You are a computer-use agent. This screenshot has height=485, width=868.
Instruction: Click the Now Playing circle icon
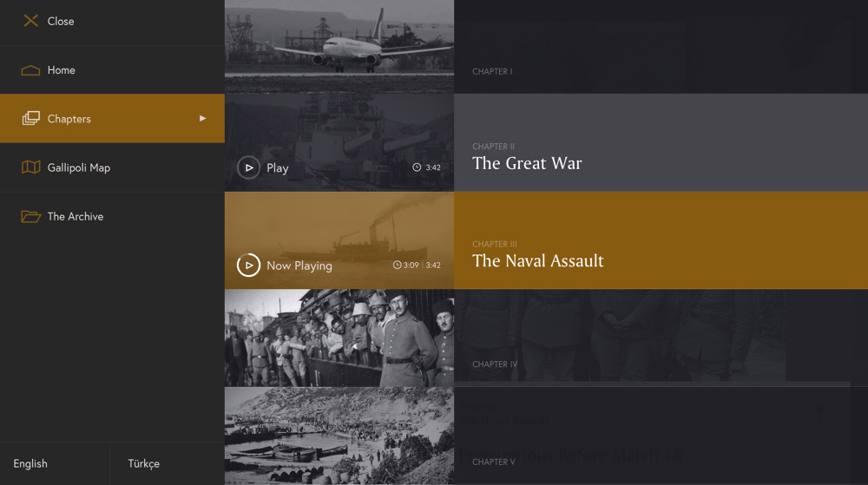[x=249, y=265]
